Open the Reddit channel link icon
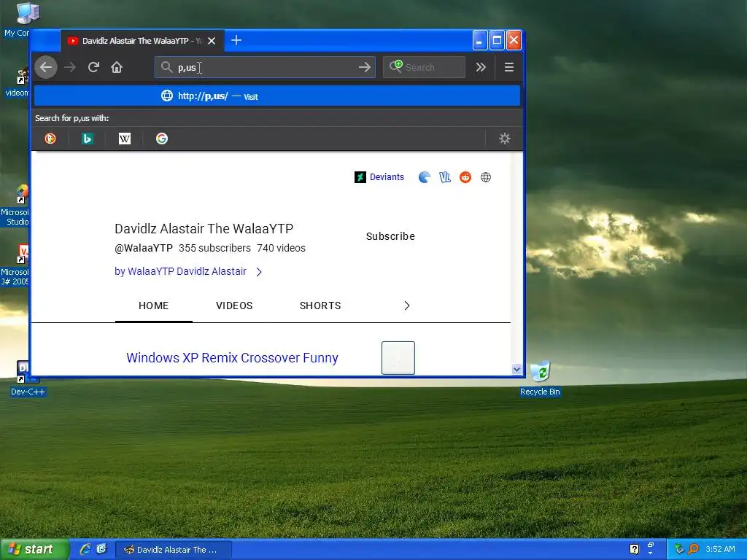The width and height of the screenshot is (747, 560). 465,177
